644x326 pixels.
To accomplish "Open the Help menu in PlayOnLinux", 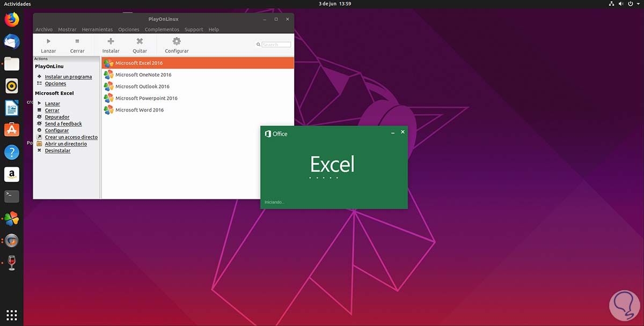I will pos(214,29).
